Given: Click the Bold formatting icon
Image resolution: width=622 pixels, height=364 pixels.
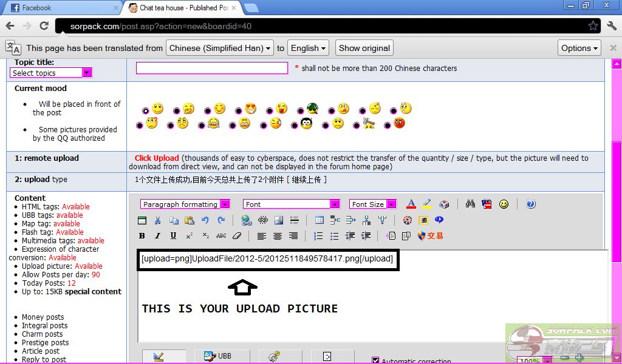Looking at the screenshot, I should pos(142,236).
